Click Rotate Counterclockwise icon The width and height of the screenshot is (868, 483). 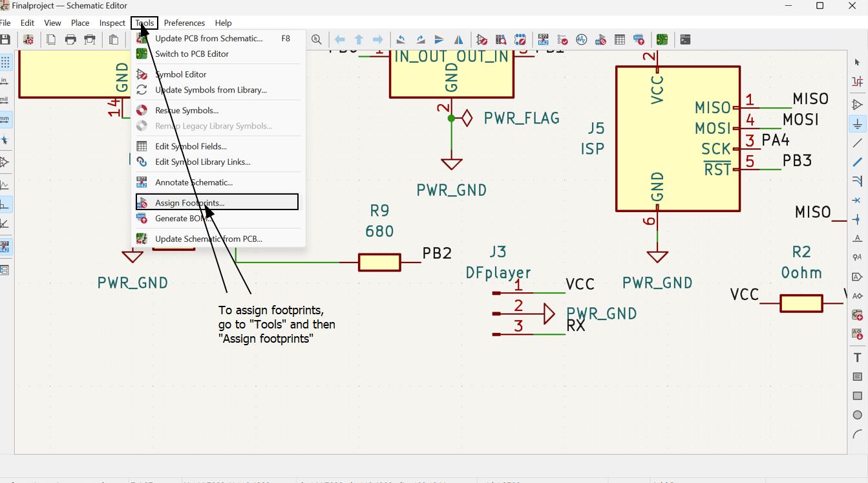[x=401, y=39]
